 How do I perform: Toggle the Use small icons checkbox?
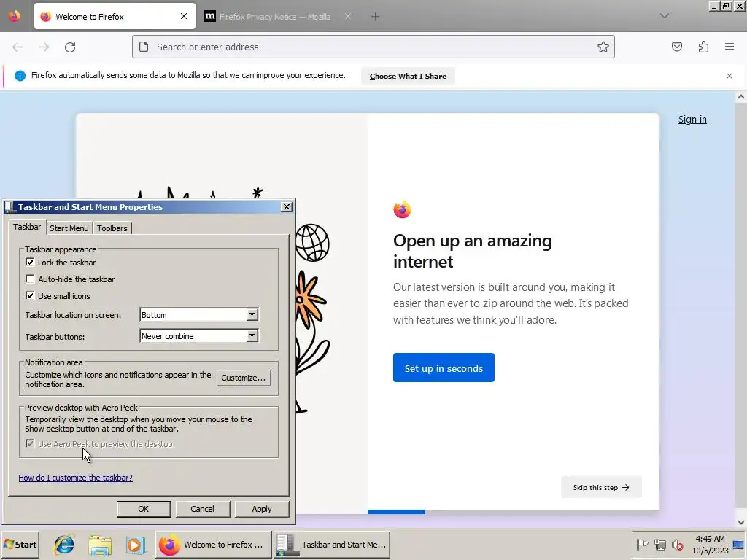point(30,296)
